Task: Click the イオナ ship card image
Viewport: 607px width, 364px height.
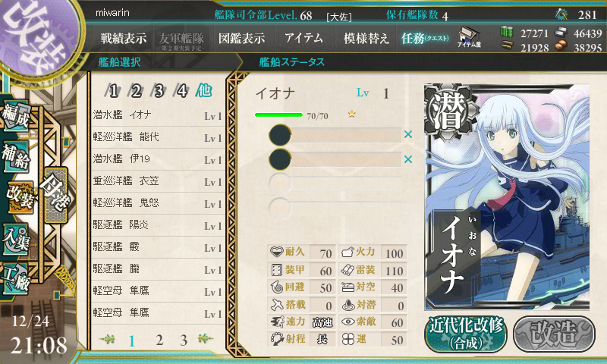Action: (507, 197)
